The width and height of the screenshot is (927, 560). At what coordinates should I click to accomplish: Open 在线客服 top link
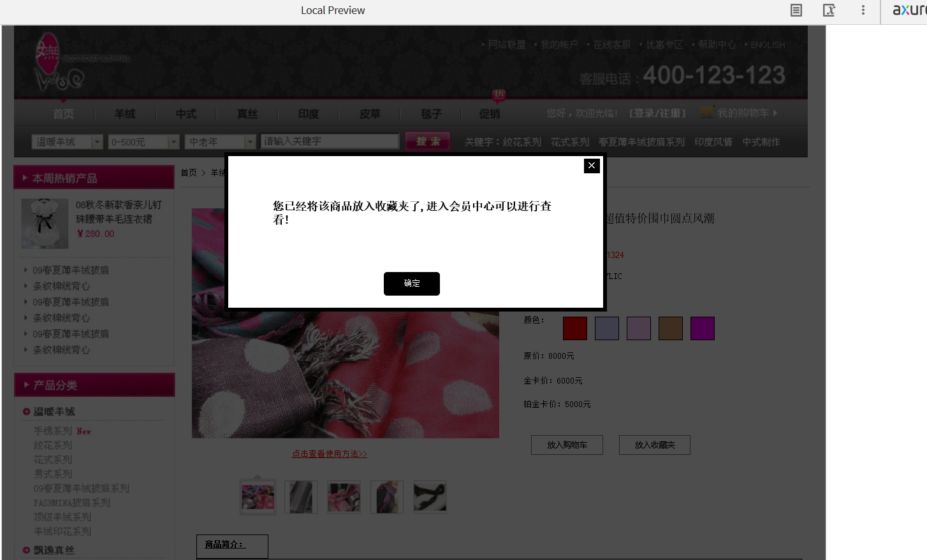(611, 45)
